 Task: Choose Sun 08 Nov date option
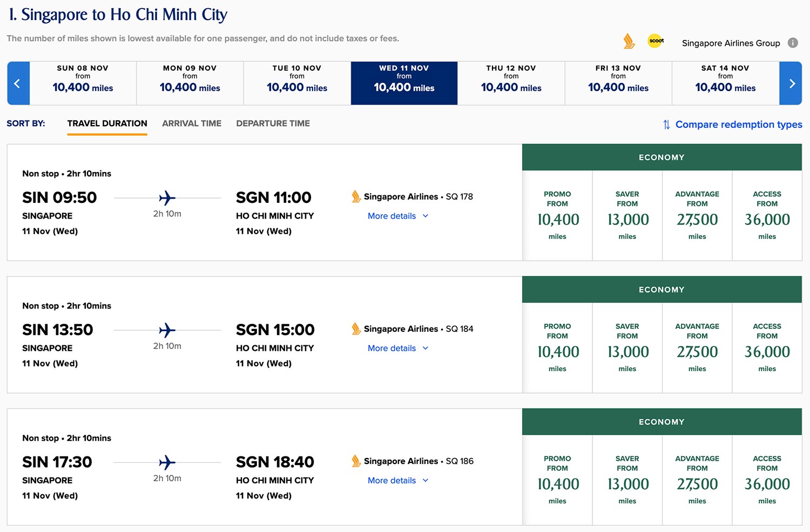point(83,83)
